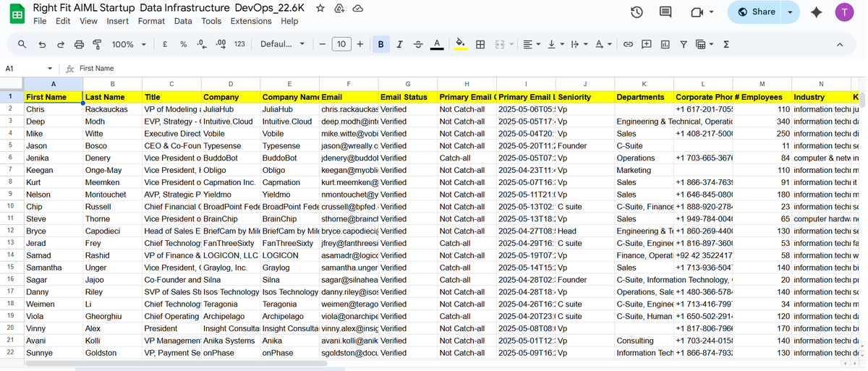Format as percent with % icon

point(184,44)
